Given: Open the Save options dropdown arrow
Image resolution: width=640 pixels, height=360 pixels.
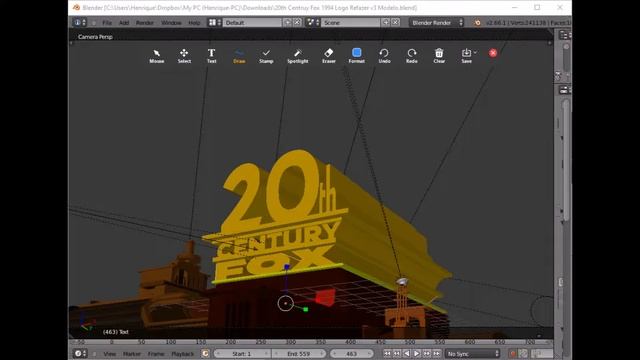Looking at the screenshot, I should coord(476,53).
